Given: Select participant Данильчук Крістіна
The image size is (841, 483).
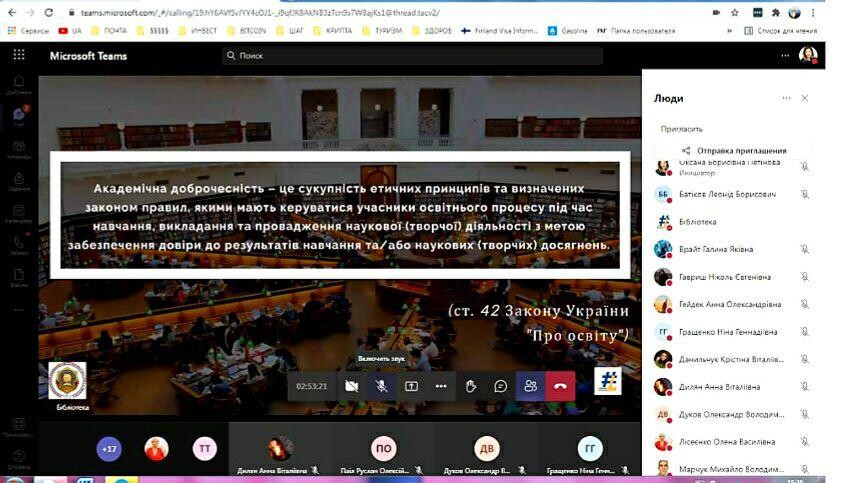Looking at the screenshot, I should pos(733,359).
